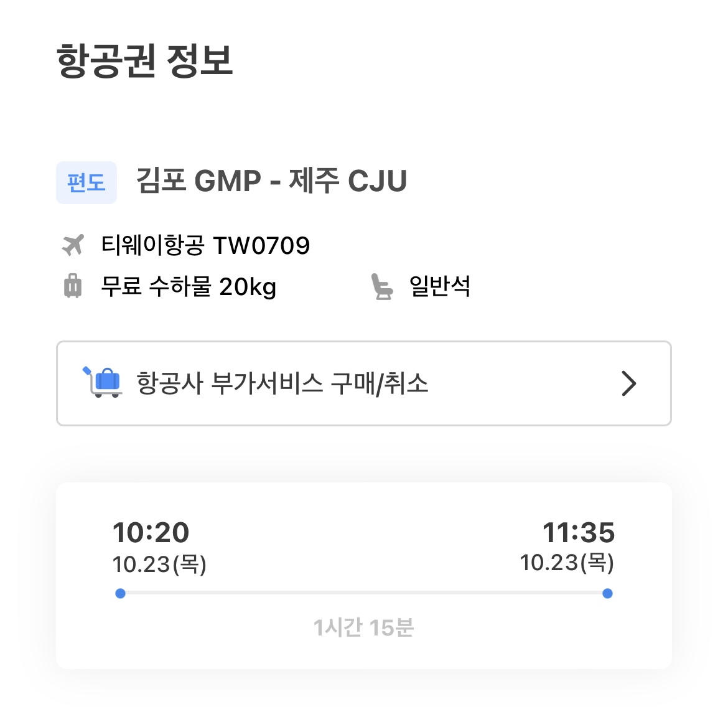The height and width of the screenshot is (722, 728).
Task: Click the departure point blue dot
Action: pos(121,593)
